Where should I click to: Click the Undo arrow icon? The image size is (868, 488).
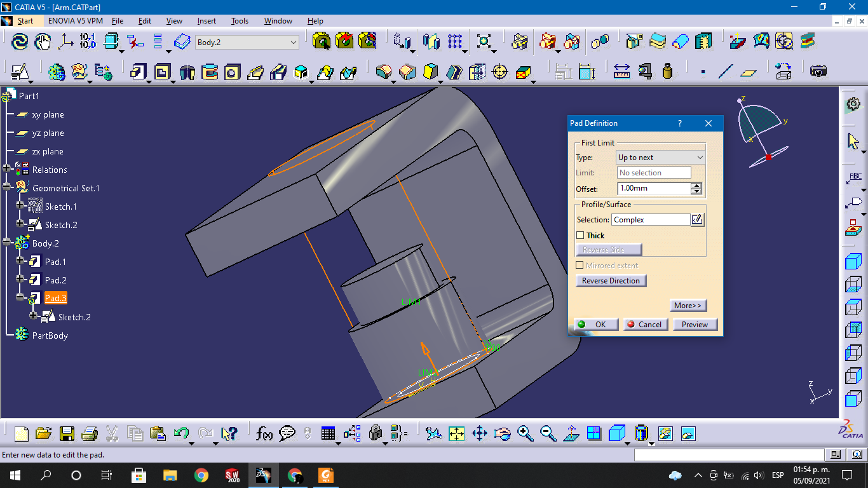click(x=180, y=433)
